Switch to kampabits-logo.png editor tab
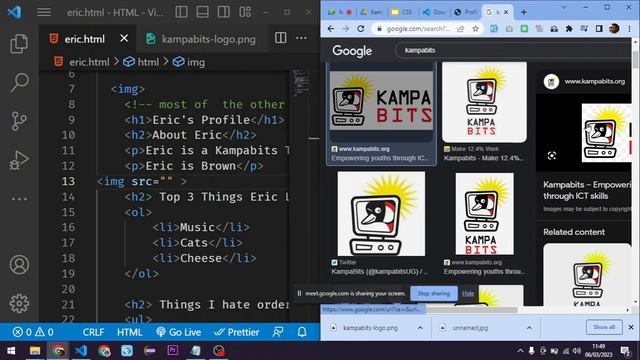This screenshot has width=640, height=360. pos(201,39)
